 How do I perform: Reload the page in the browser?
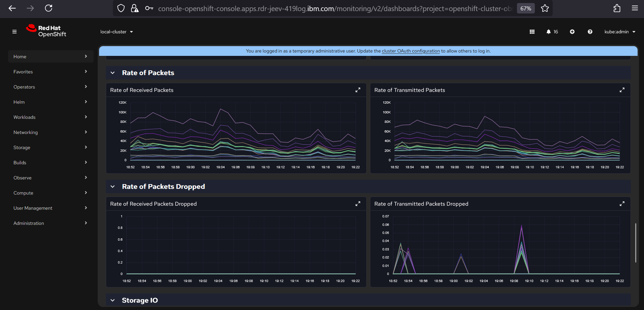pyautogui.click(x=49, y=8)
